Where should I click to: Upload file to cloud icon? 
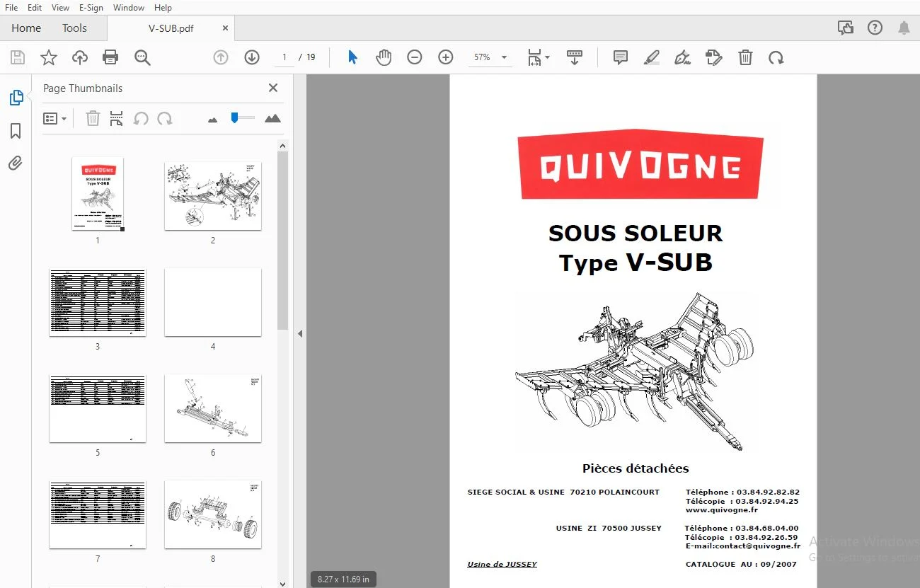[x=80, y=57]
